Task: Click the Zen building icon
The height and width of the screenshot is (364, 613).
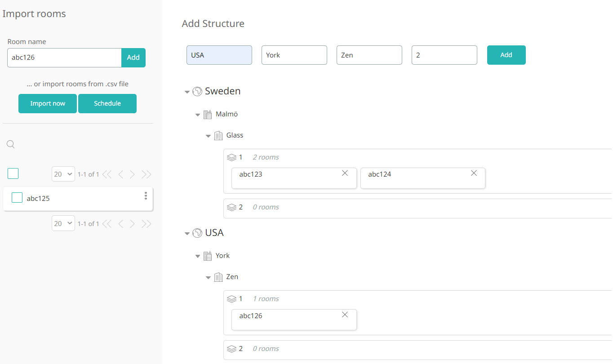Action: pos(218,277)
